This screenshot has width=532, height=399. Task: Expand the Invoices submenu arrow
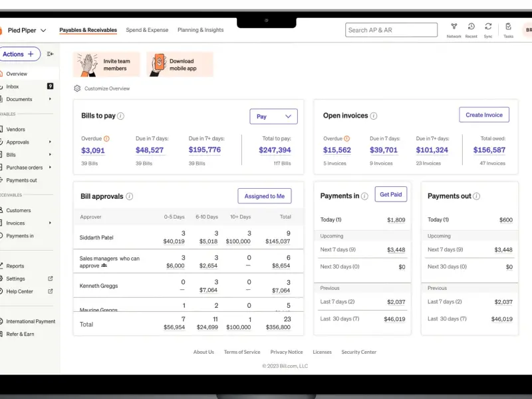coord(51,223)
